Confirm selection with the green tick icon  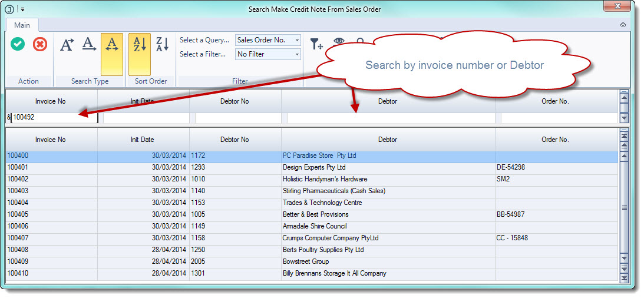(x=18, y=44)
